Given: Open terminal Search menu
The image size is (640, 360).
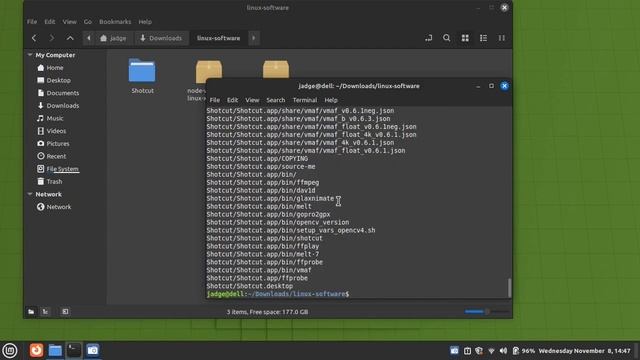Looking at the screenshot, I should 276,100.
